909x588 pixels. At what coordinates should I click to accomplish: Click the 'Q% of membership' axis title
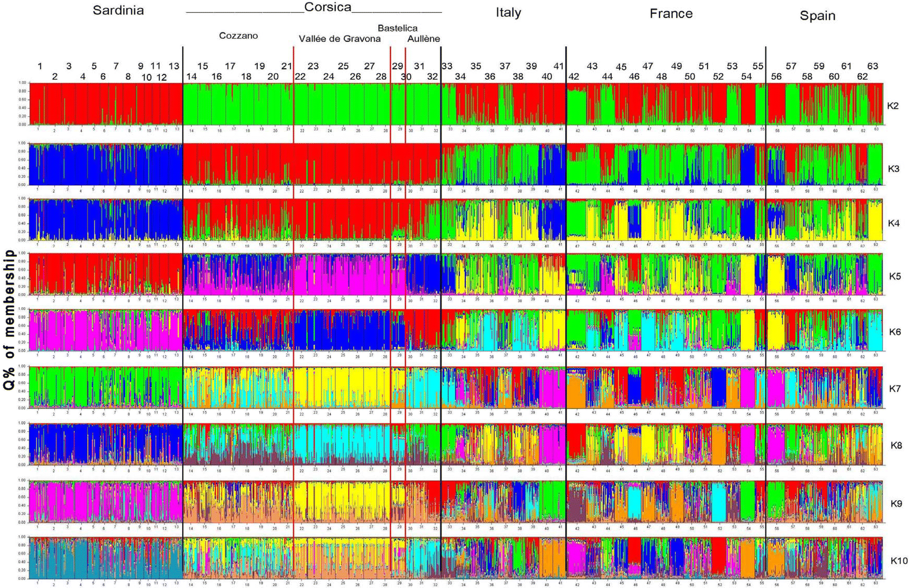[x=9, y=320]
